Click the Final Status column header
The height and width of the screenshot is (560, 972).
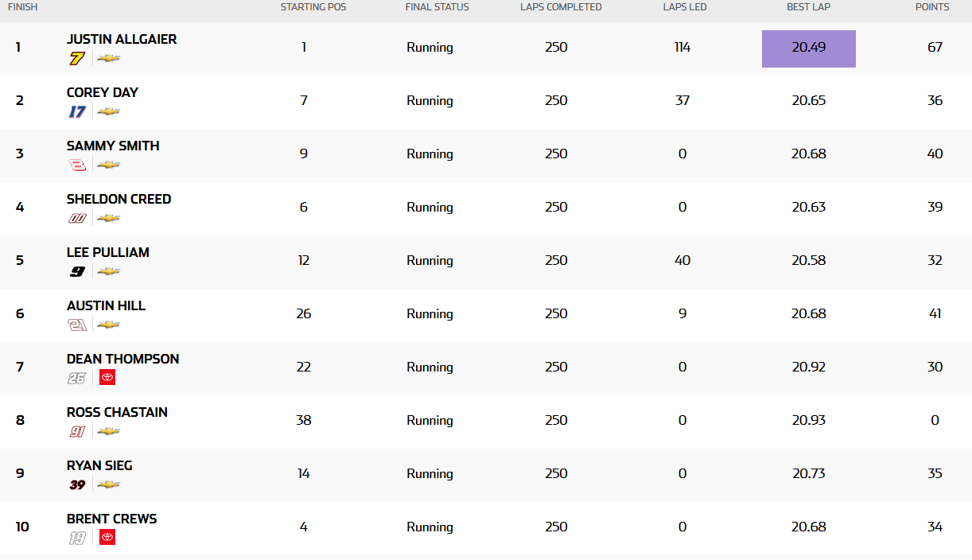tap(437, 7)
